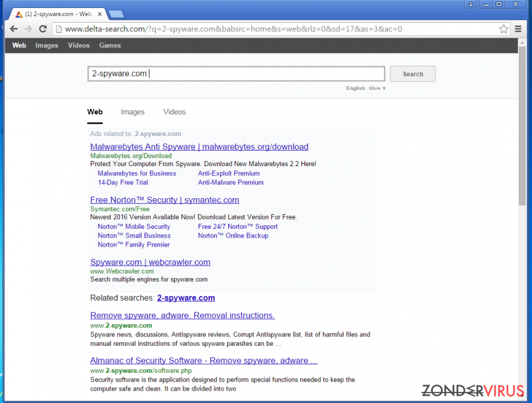
Task: Open Malwarebytes Anti Spyware ad link
Action: [x=199, y=146]
